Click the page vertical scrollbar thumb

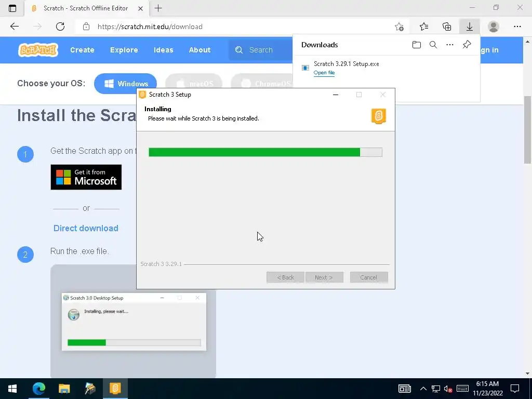(527, 129)
